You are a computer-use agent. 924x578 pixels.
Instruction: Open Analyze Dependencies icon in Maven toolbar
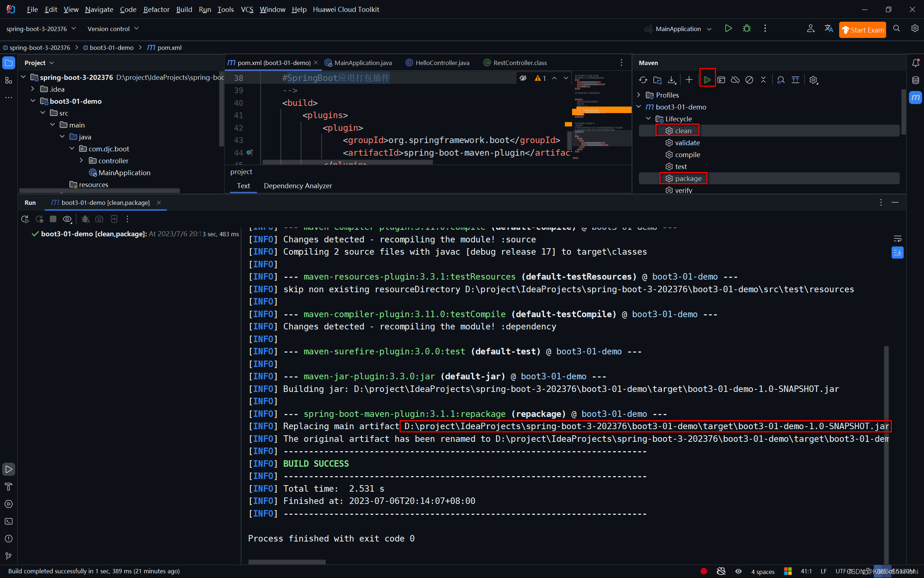click(781, 80)
